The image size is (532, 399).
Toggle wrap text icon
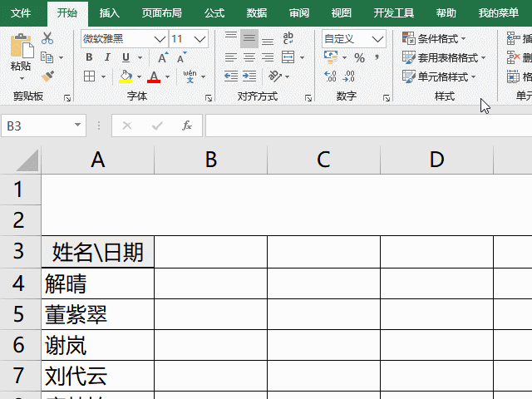tap(288, 38)
